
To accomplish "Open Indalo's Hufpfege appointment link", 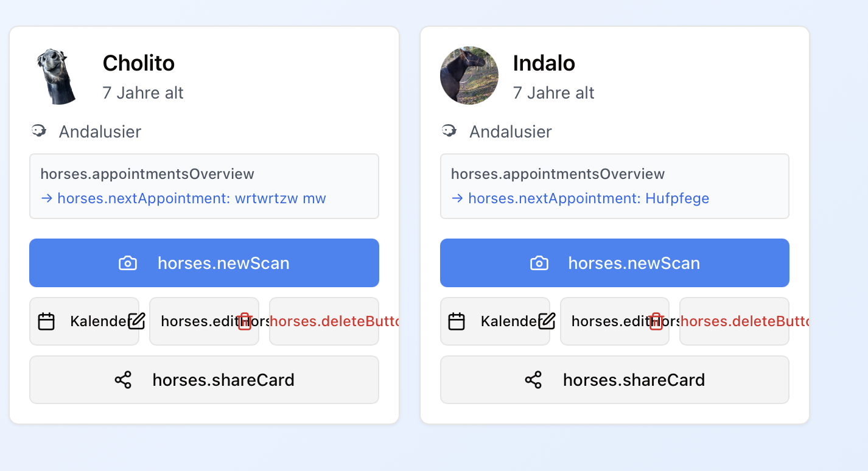I will pos(588,198).
